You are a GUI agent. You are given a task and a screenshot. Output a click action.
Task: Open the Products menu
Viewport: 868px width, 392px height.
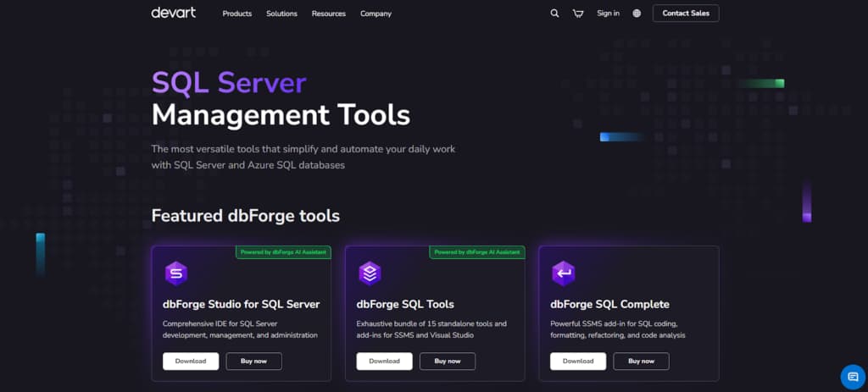tap(237, 14)
